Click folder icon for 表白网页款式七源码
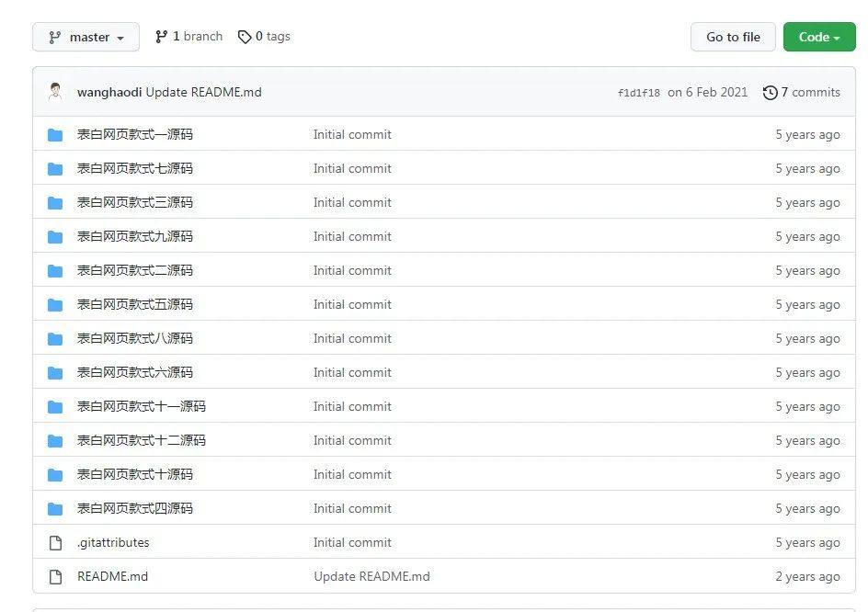The width and height of the screenshot is (868, 612). pos(55,169)
